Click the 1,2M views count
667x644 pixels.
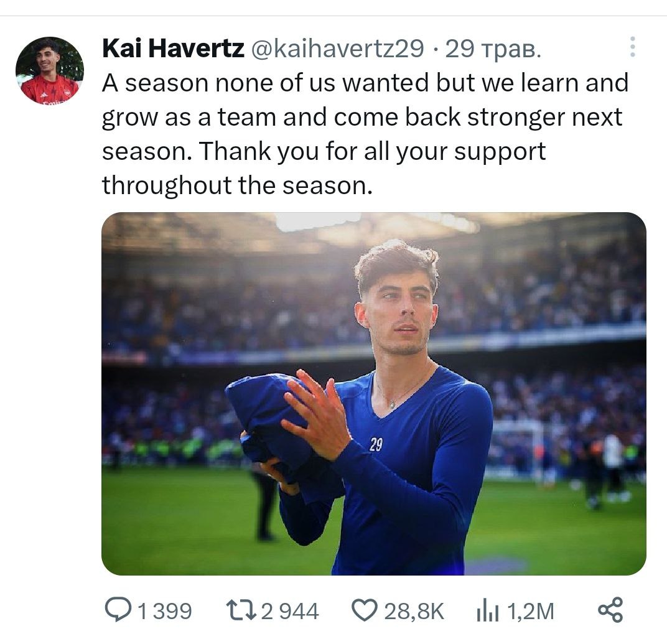click(x=531, y=611)
